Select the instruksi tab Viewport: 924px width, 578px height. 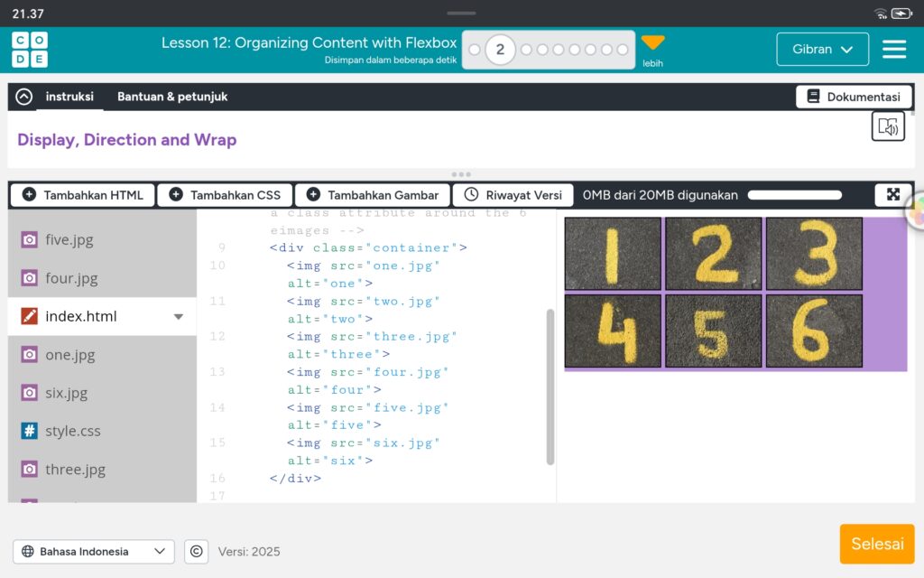point(69,97)
